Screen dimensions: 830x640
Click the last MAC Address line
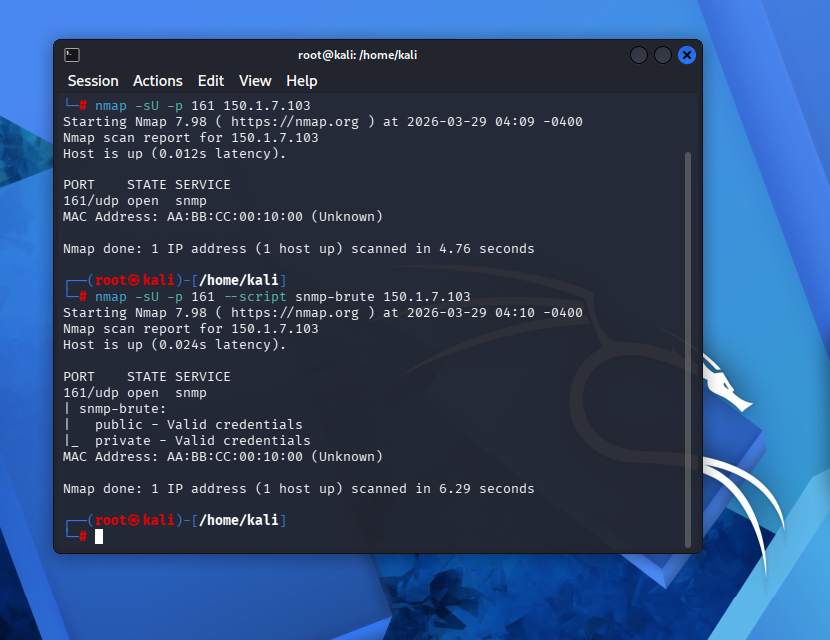tap(223, 456)
